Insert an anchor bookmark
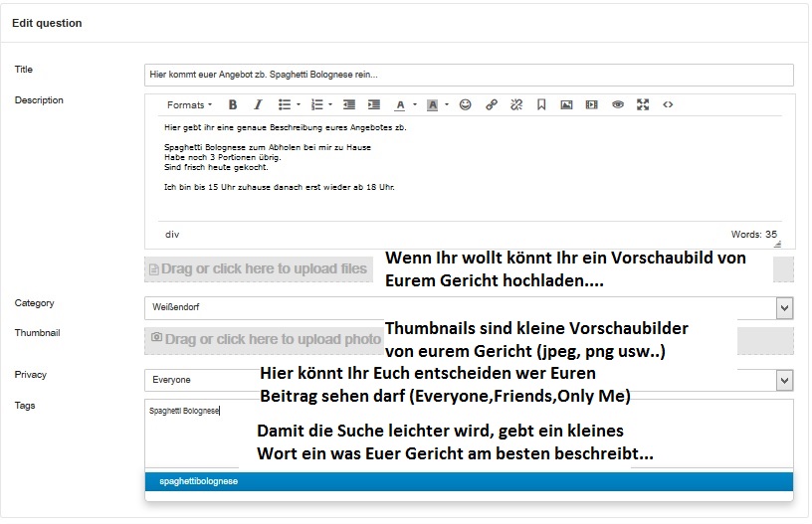The height and width of the screenshot is (524, 812). click(x=541, y=104)
